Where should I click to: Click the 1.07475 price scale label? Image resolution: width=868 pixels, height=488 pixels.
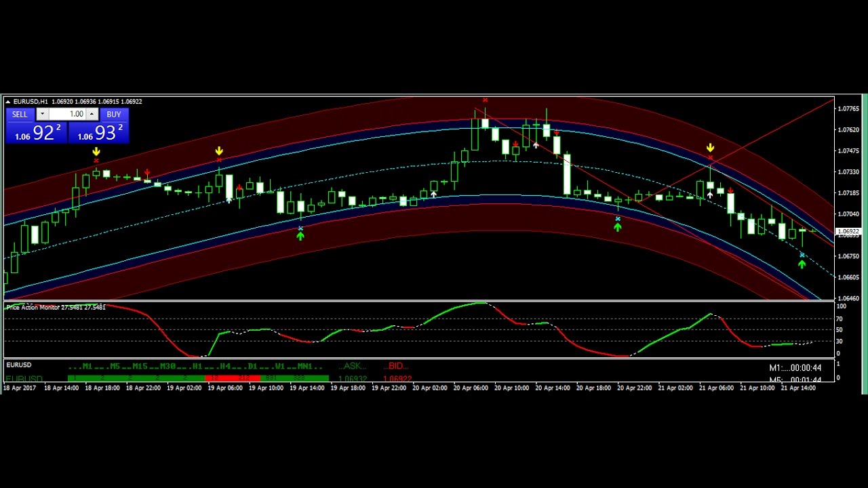[848, 150]
